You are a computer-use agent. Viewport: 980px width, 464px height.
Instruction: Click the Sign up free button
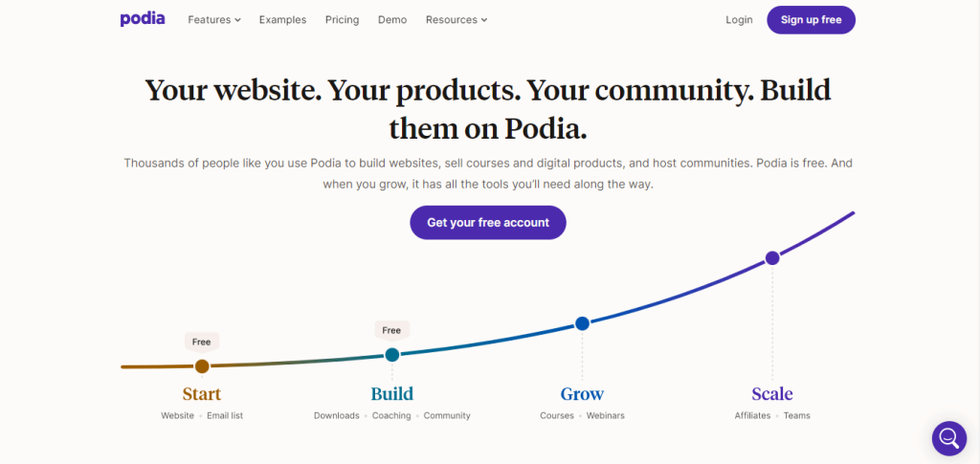811,20
